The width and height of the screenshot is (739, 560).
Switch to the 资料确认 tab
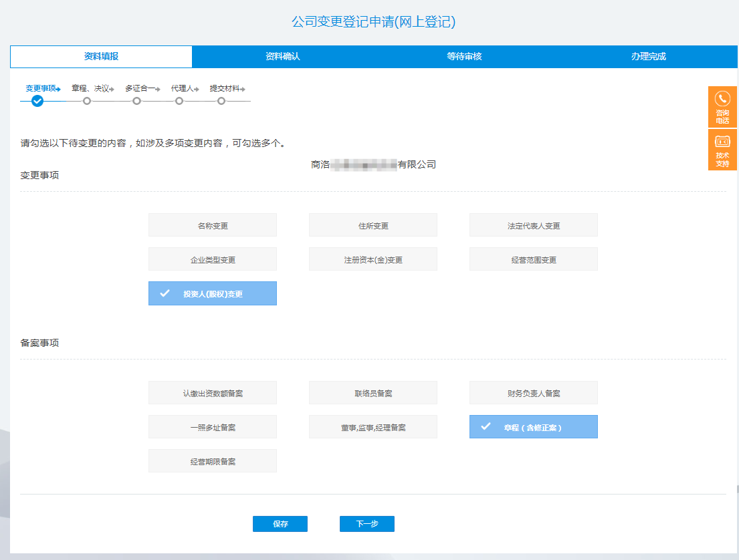point(282,57)
